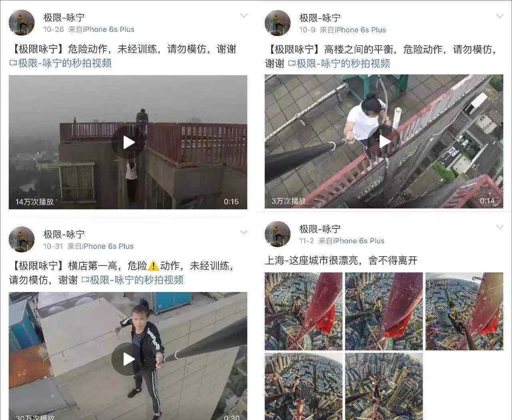Open profile avatar on 11-2 post
This screenshot has width=512, height=420.
[x=278, y=234]
